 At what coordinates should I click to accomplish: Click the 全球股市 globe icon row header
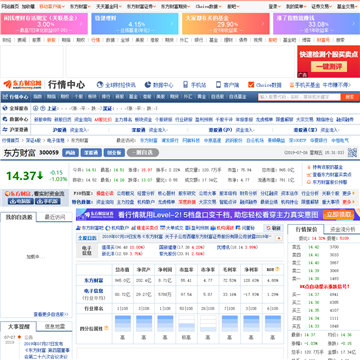pyautogui.click(x=15, y=108)
